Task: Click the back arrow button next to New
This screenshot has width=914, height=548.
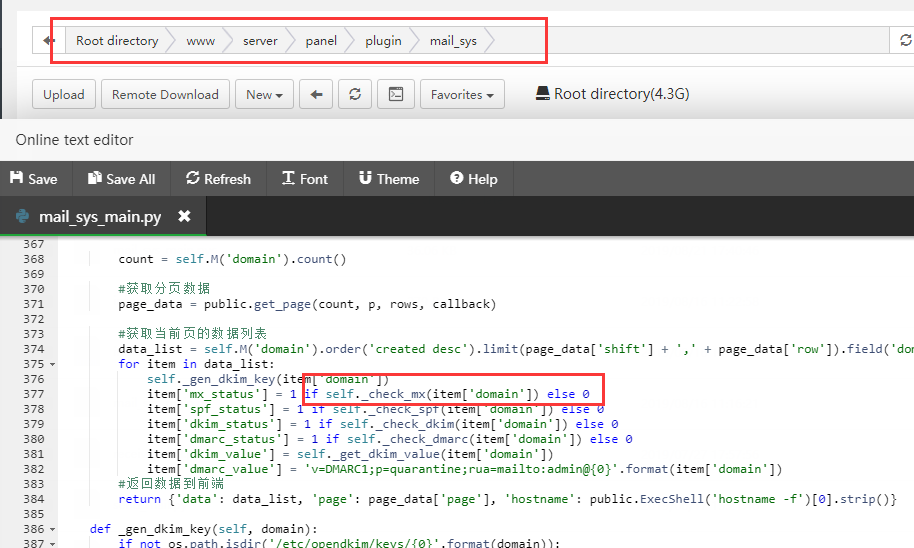Action: [316, 95]
